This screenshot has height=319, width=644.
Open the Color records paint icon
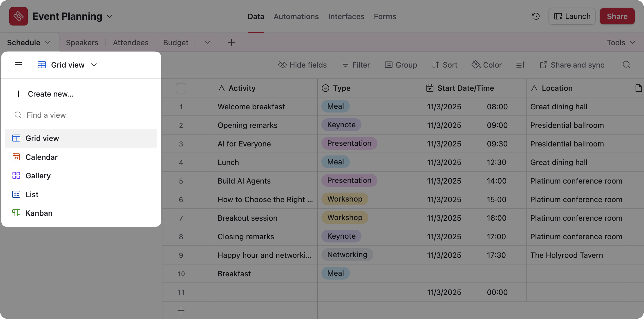476,65
